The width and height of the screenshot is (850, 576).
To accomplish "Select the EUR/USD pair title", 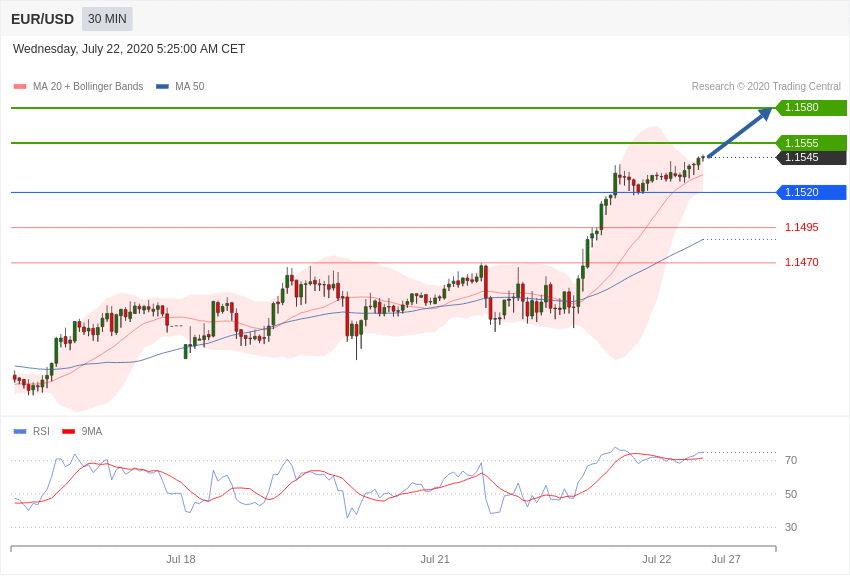I will tap(42, 20).
